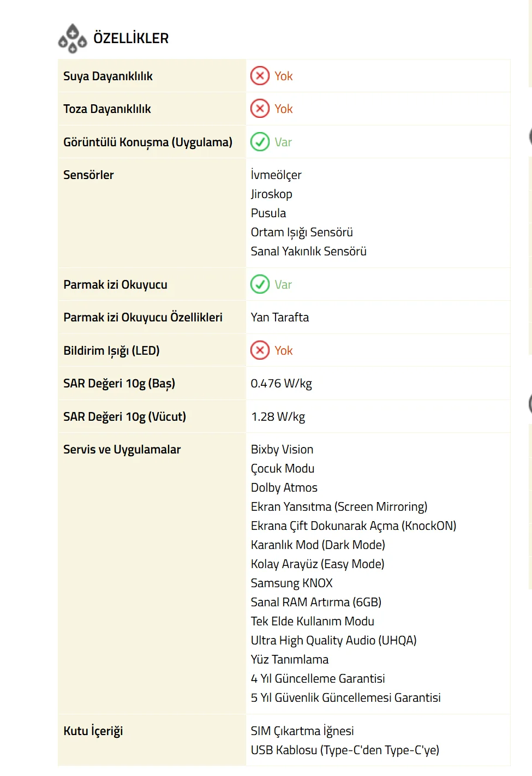
Task: Select the ÖZELLİKLER section heading
Action: click(131, 38)
